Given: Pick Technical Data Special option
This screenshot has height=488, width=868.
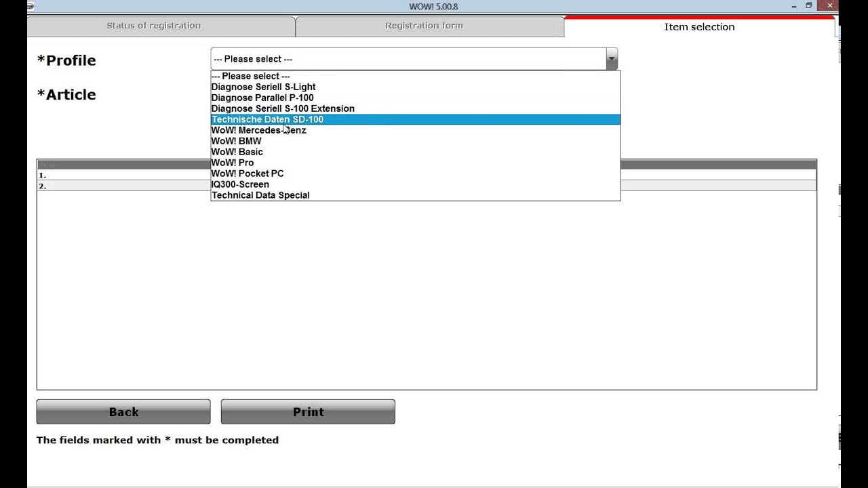Looking at the screenshot, I should tap(416, 195).
